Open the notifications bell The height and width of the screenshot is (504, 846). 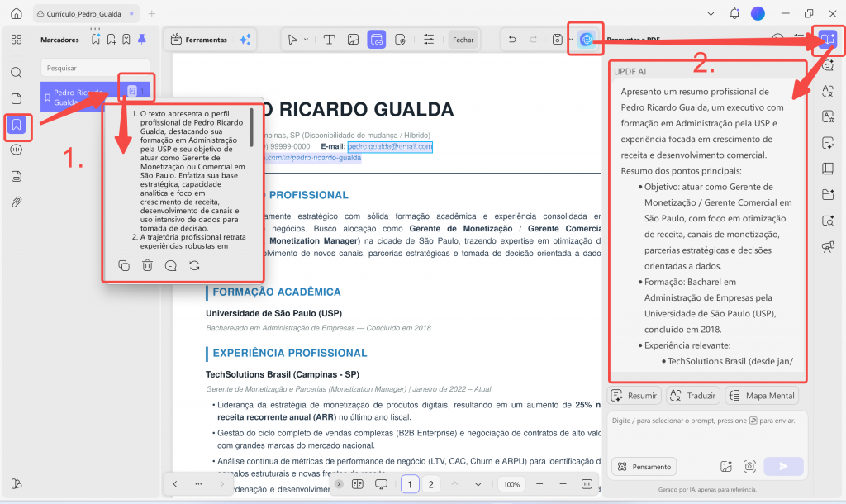734,13
